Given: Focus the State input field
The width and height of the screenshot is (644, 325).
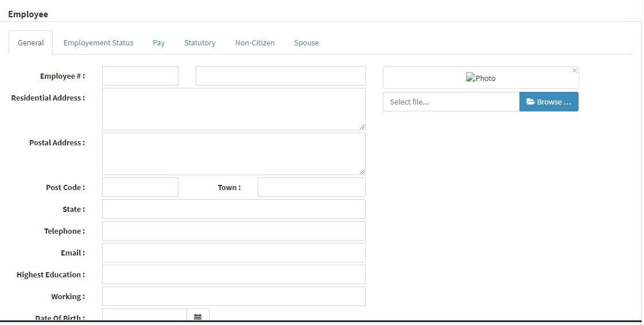Looking at the screenshot, I should point(234,209).
